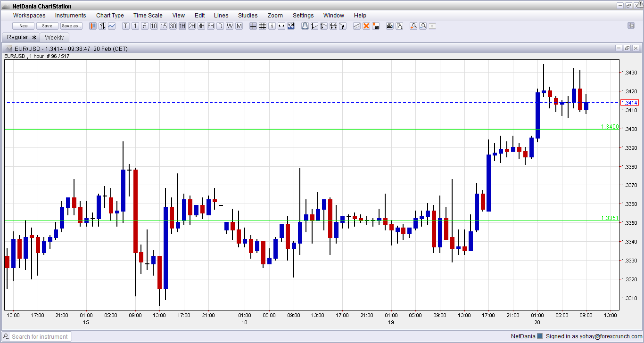Open the Time Scale menu
644x343 pixels.
click(148, 16)
